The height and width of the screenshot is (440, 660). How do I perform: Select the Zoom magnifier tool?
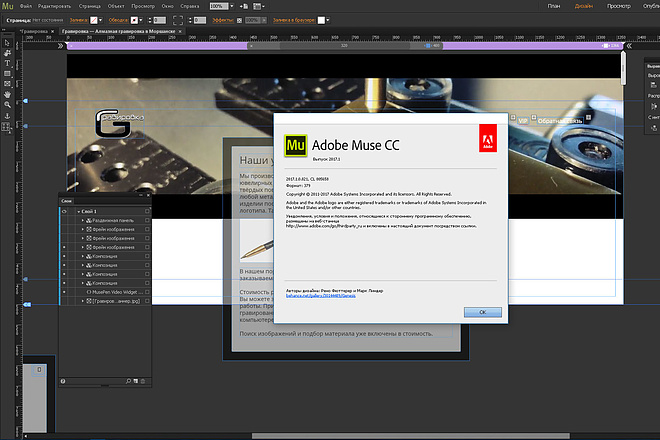click(x=7, y=104)
